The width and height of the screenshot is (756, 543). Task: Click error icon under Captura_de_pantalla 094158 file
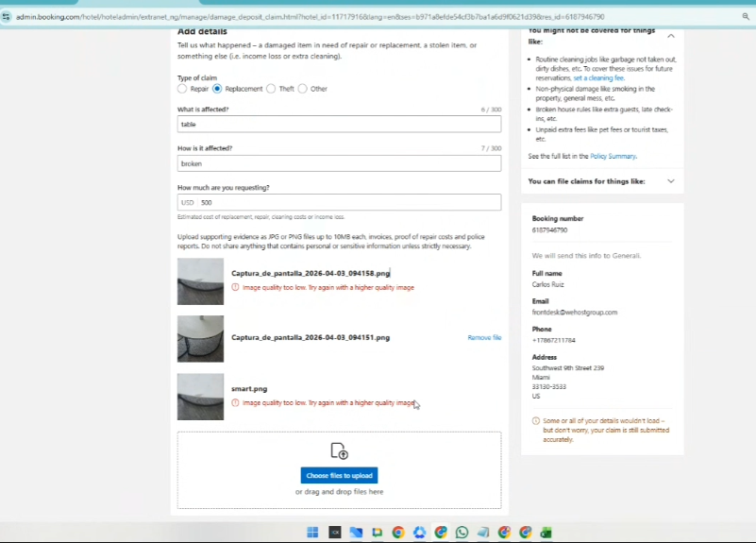coord(235,287)
